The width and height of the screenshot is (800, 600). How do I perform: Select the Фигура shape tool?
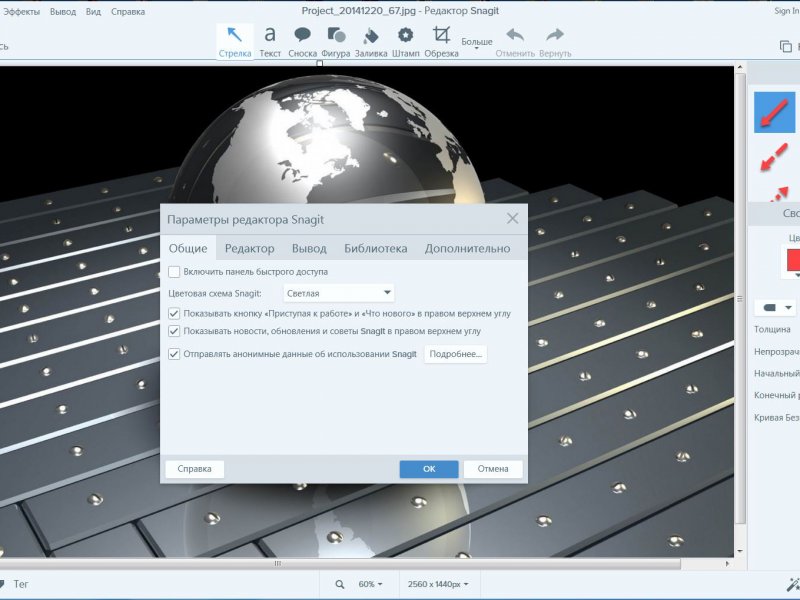coord(336,42)
